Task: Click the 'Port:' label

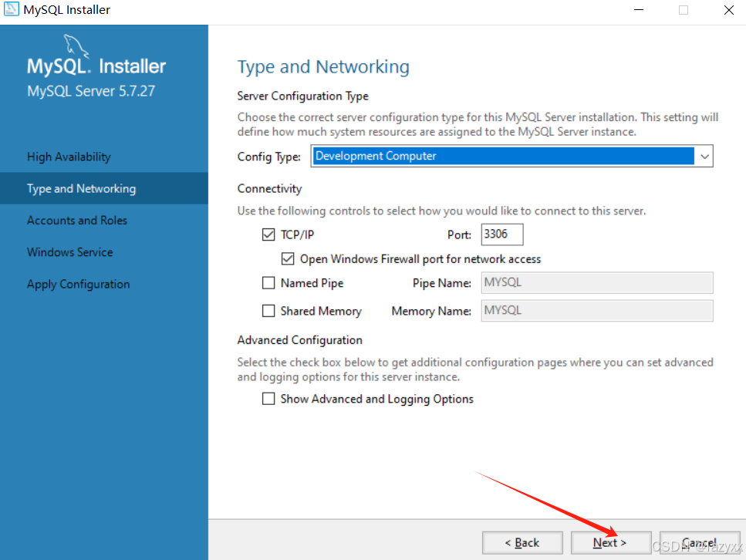Action: pyautogui.click(x=459, y=235)
